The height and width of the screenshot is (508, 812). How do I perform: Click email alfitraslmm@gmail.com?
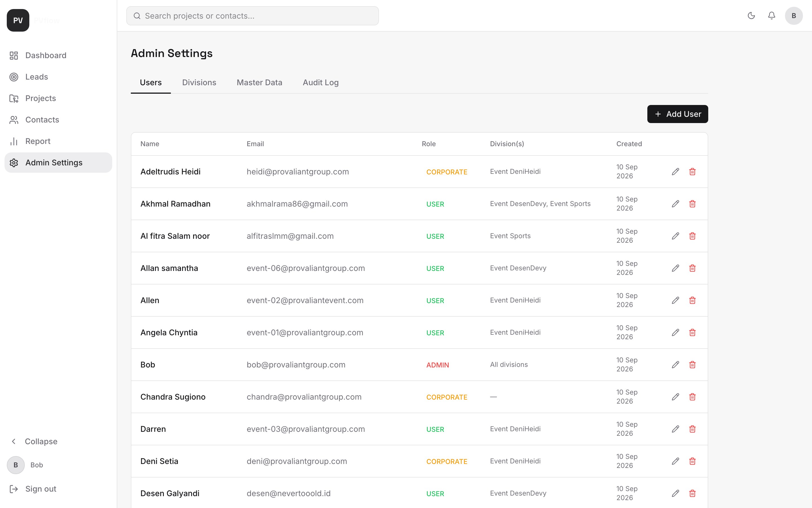coord(290,236)
